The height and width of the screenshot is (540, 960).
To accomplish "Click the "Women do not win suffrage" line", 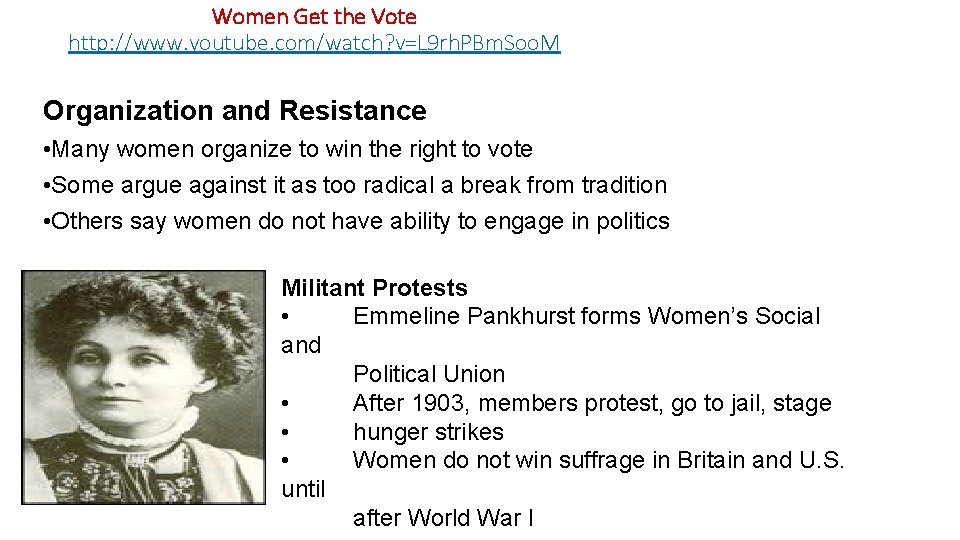I will (x=599, y=460).
